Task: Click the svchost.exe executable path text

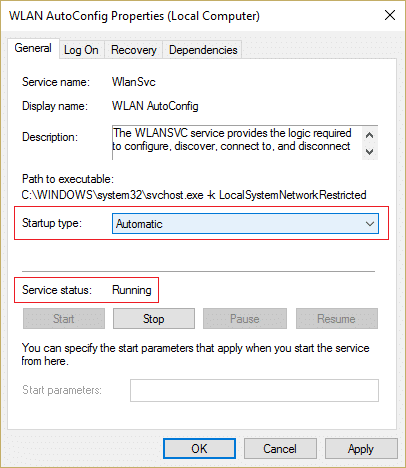Action: pyautogui.click(x=194, y=195)
